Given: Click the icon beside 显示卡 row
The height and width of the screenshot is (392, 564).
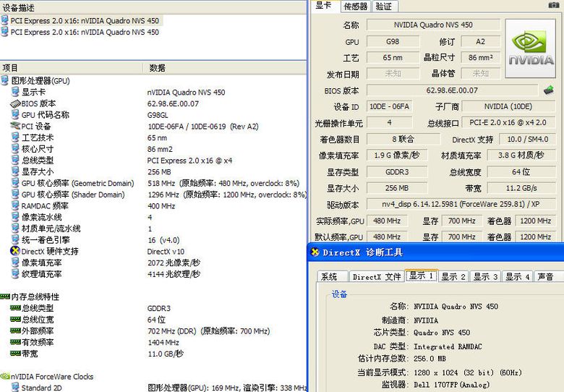Looking at the screenshot, I should pos(15,92).
